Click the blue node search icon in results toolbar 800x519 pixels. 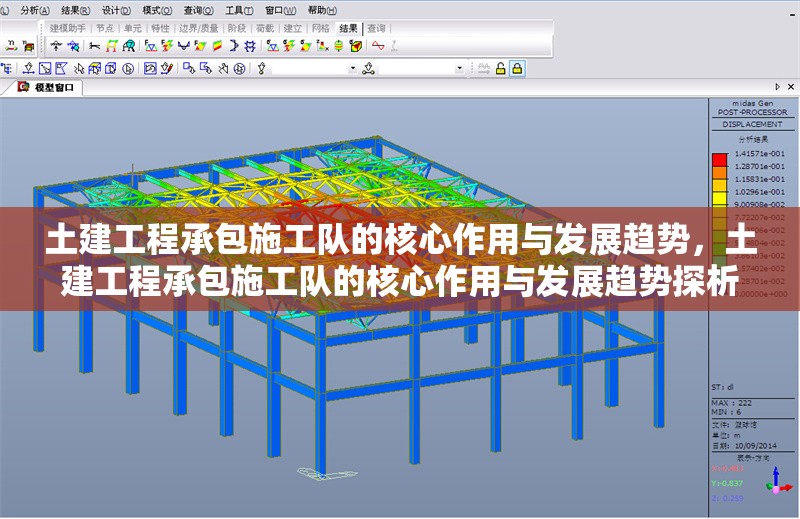click(73, 46)
